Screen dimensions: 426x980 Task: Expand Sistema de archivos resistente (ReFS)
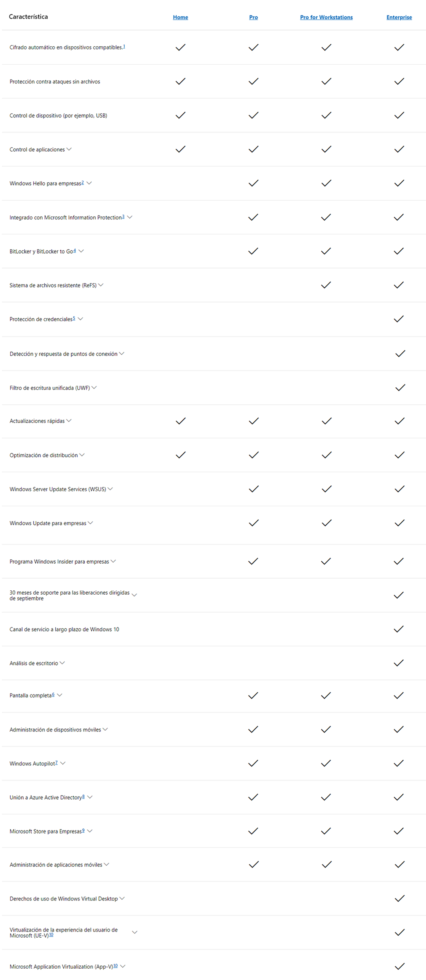pyautogui.click(x=101, y=285)
